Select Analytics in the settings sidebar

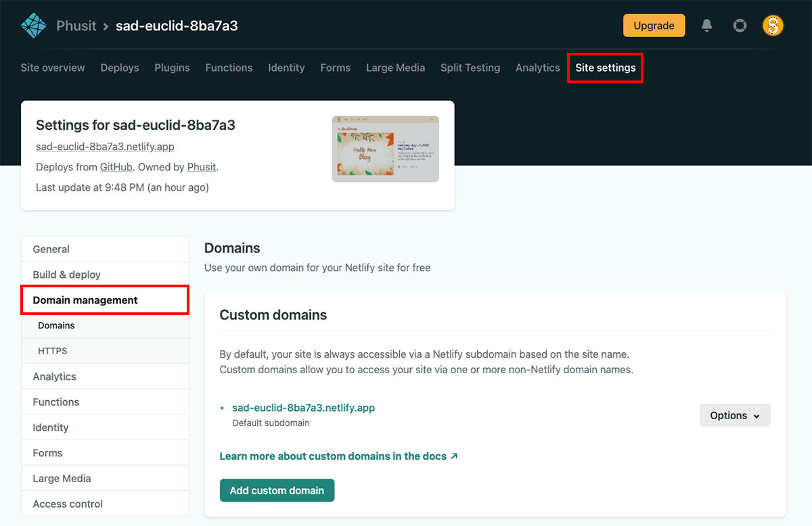coord(105,377)
